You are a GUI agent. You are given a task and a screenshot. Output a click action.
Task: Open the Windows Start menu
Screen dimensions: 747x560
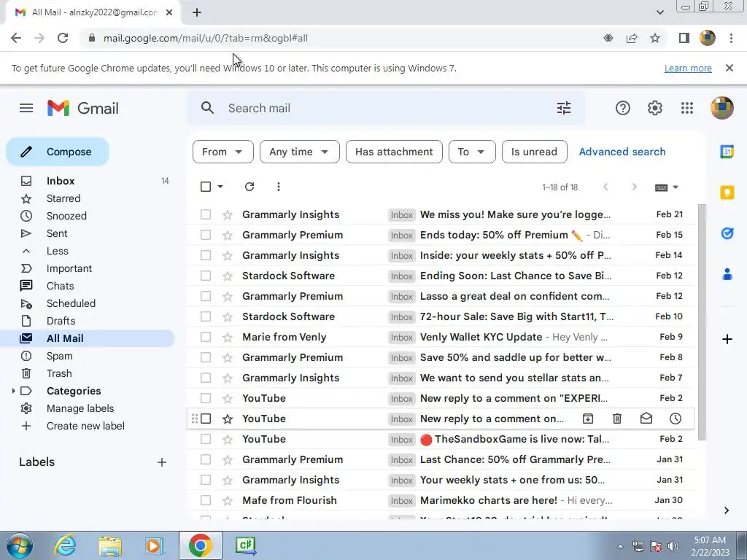coord(19,545)
